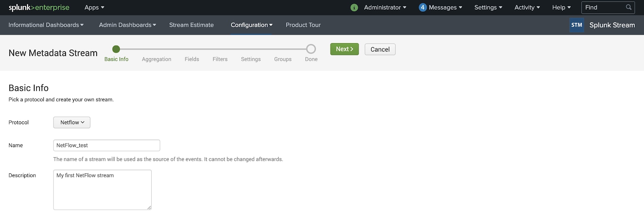Viewport: 644px width, 223px height.
Task: Open the Administrator user menu
Action: click(x=385, y=7)
